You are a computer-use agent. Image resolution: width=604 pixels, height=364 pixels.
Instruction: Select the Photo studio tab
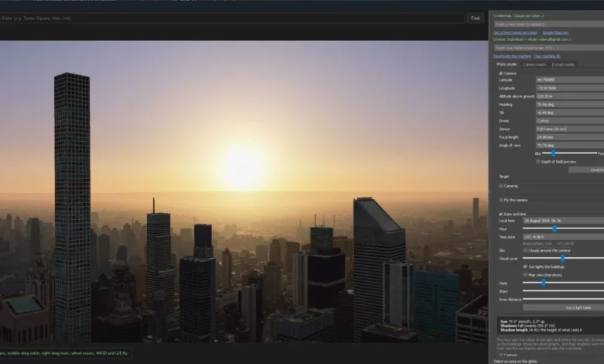click(x=506, y=64)
